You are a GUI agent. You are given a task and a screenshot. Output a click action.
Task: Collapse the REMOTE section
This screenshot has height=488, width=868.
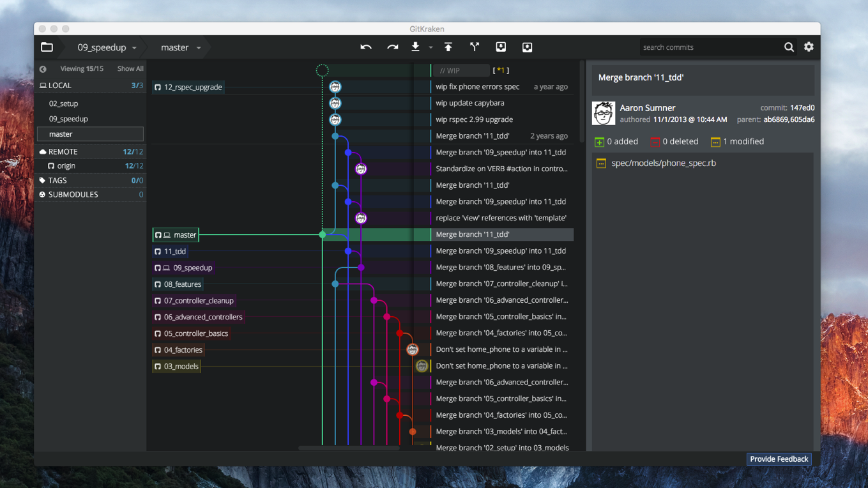[x=91, y=152]
